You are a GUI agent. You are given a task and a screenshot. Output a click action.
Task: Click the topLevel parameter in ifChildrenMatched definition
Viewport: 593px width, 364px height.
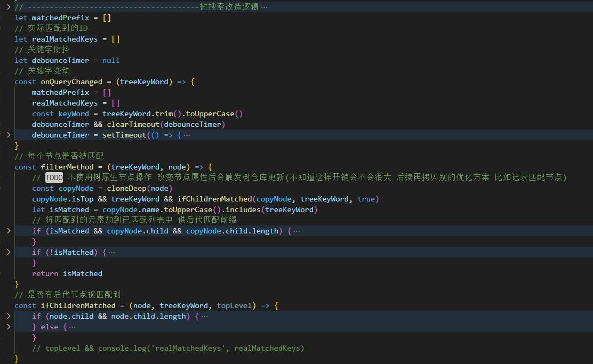[236, 305]
